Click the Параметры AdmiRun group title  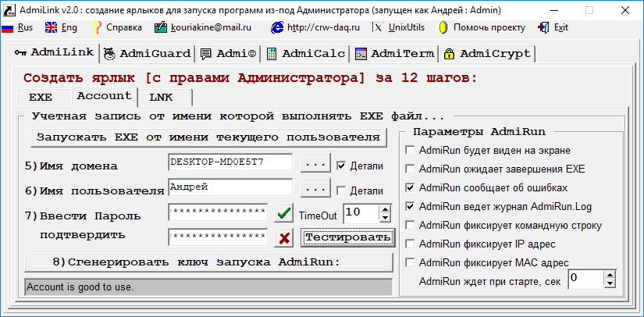pos(479,132)
